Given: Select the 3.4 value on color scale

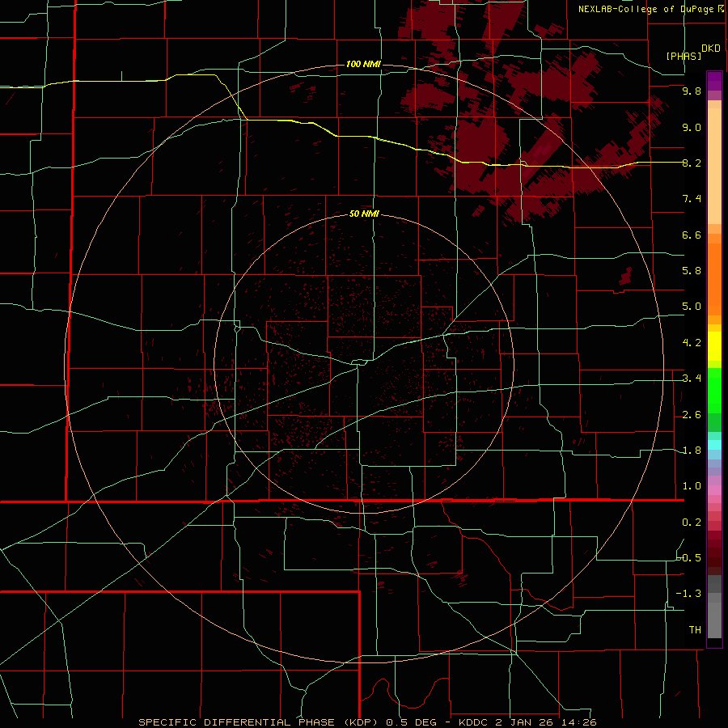Looking at the screenshot, I should pyautogui.click(x=692, y=379).
